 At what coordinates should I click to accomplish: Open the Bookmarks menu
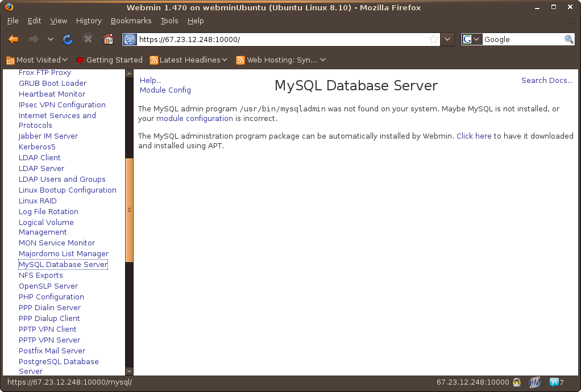[131, 20]
